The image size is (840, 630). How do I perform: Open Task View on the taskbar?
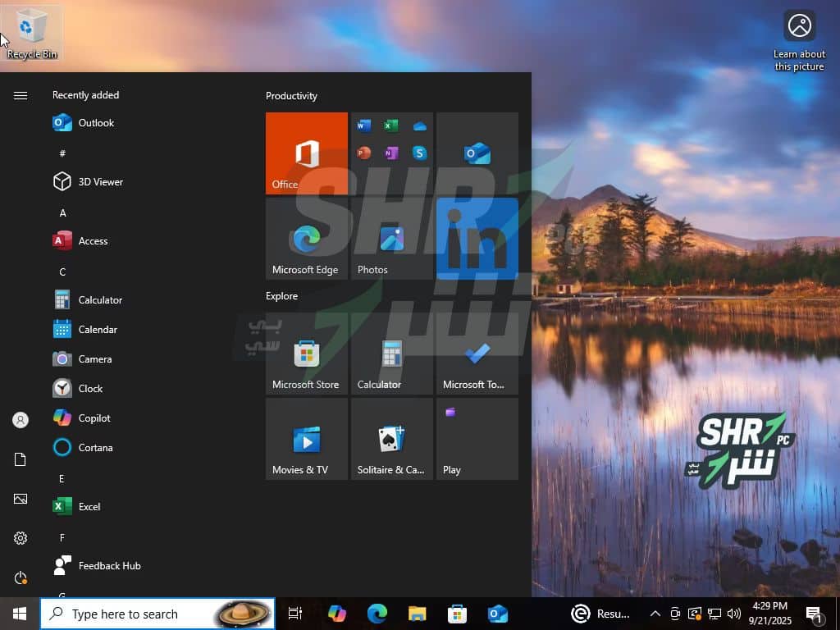[x=295, y=614]
